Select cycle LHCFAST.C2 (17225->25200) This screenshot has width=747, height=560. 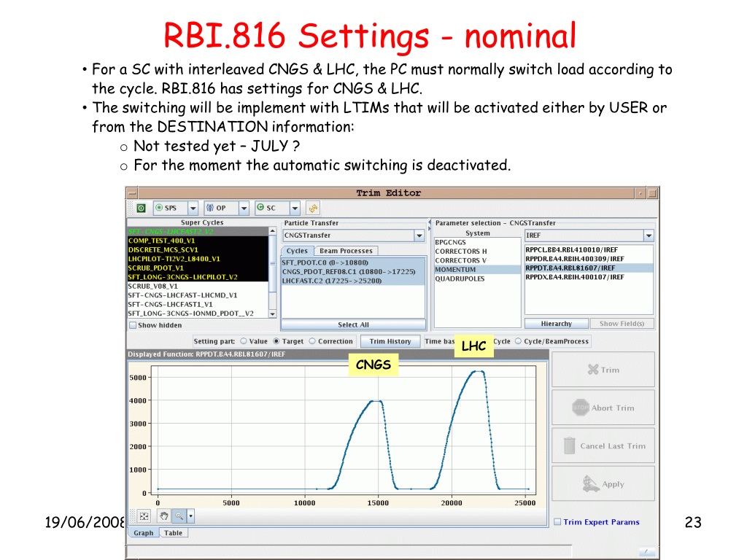coord(353,281)
